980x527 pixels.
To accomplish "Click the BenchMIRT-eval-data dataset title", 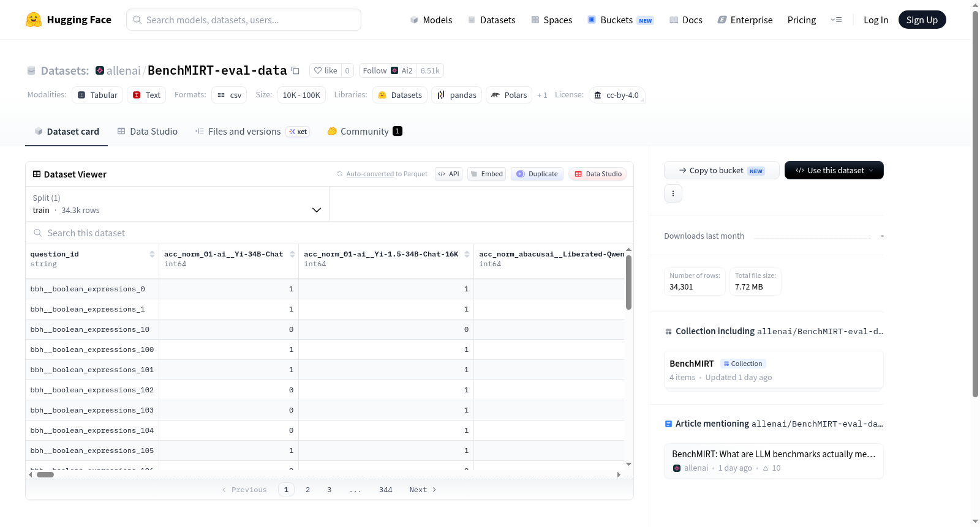I will [x=217, y=70].
